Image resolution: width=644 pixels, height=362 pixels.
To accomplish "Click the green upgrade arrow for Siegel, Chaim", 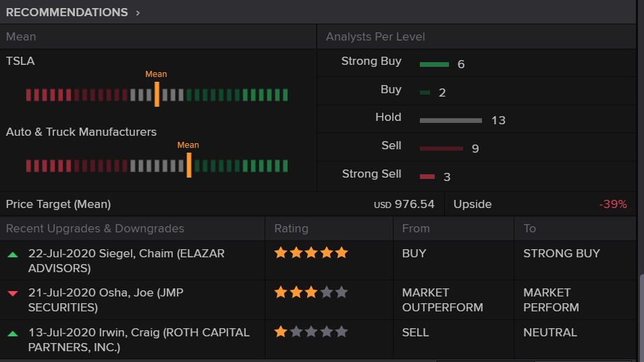I will tap(12, 255).
